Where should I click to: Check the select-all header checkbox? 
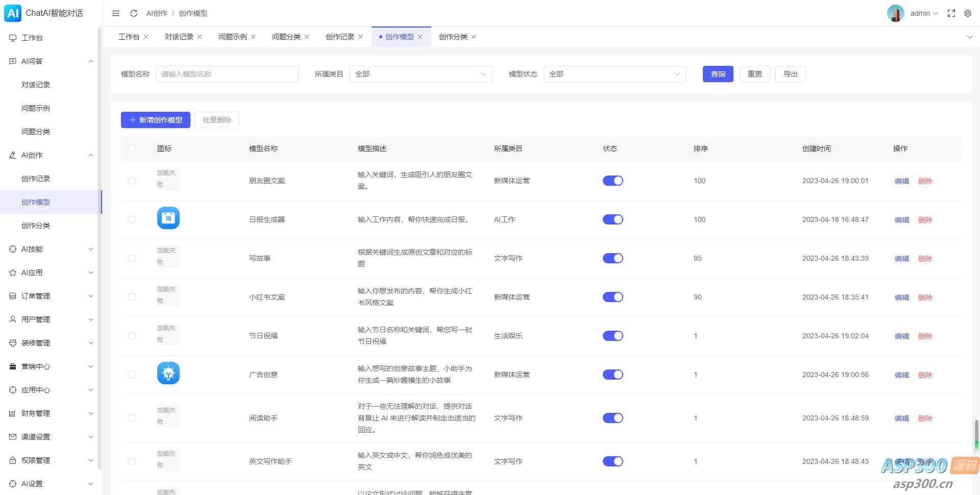(x=132, y=148)
